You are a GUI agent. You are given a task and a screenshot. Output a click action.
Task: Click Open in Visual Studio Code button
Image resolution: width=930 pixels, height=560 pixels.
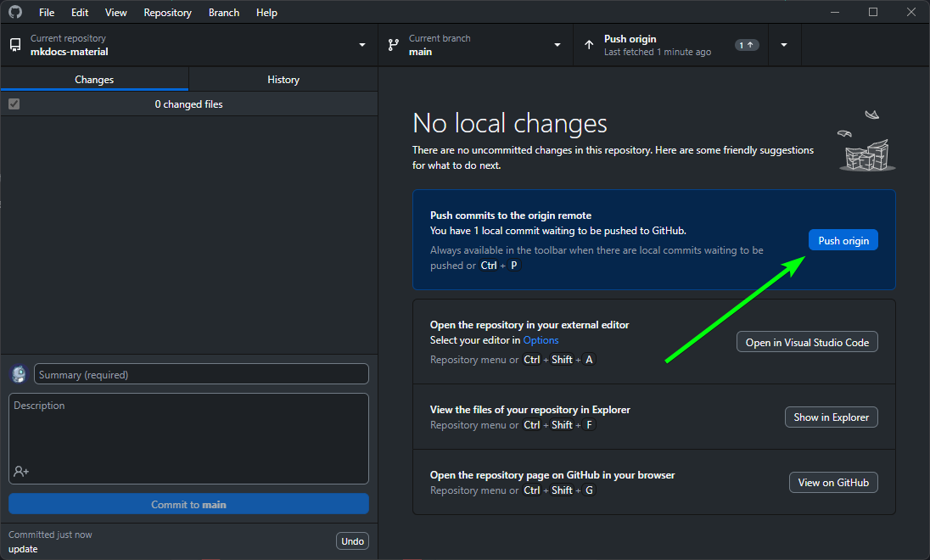(807, 343)
